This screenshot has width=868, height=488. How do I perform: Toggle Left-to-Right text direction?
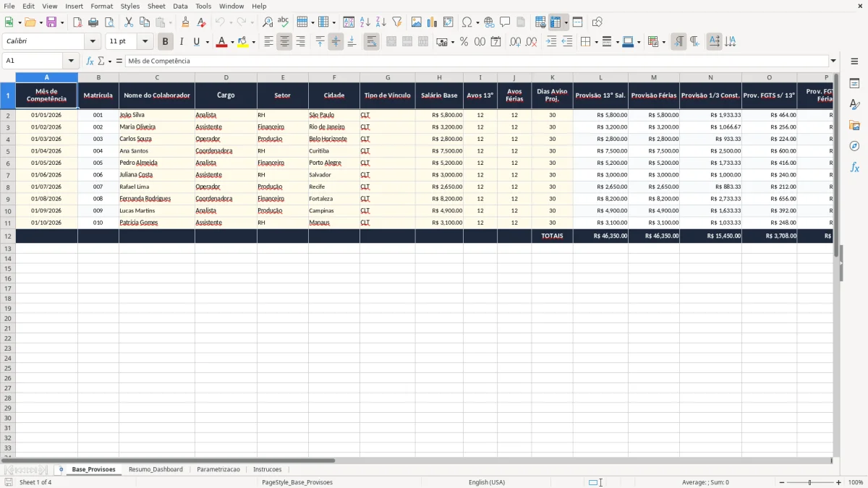pyautogui.click(x=678, y=42)
